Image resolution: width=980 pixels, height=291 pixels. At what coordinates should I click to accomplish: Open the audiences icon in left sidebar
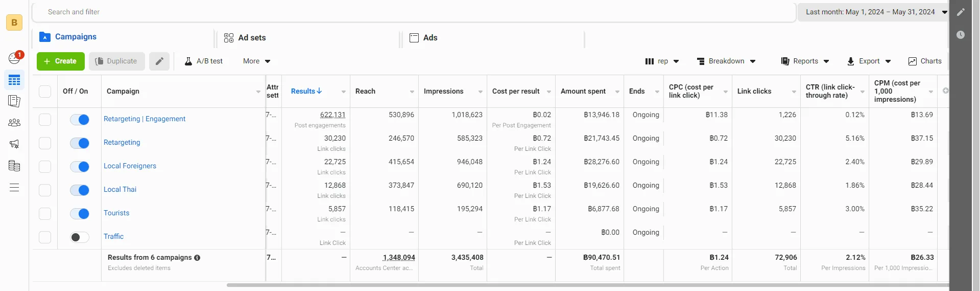click(14, 123)
